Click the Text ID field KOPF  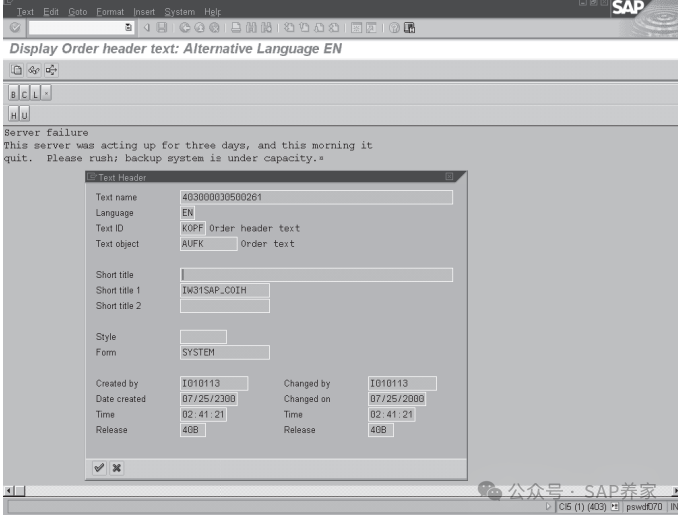pos(192,228)
